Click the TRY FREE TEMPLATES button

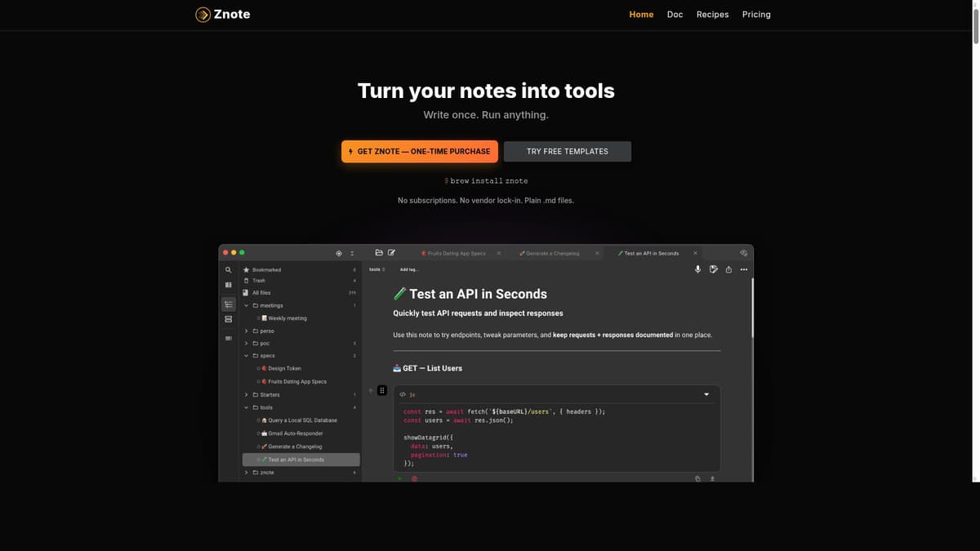point(567,151)
